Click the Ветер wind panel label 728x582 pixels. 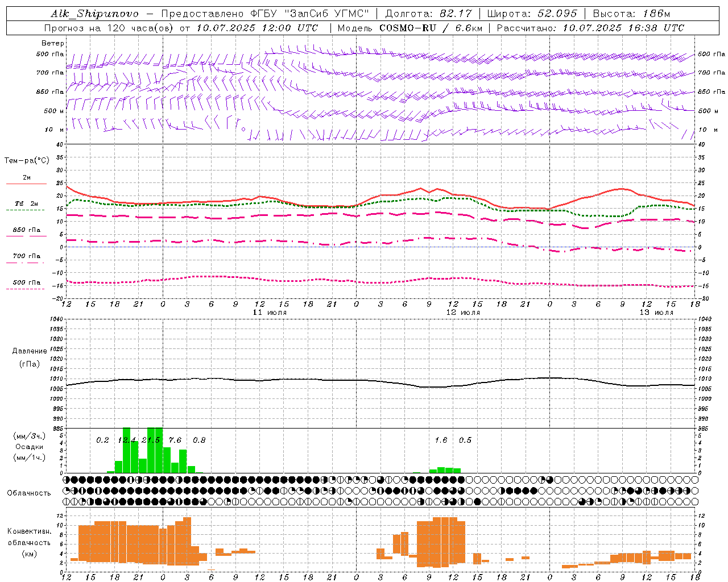coord(53,43)
